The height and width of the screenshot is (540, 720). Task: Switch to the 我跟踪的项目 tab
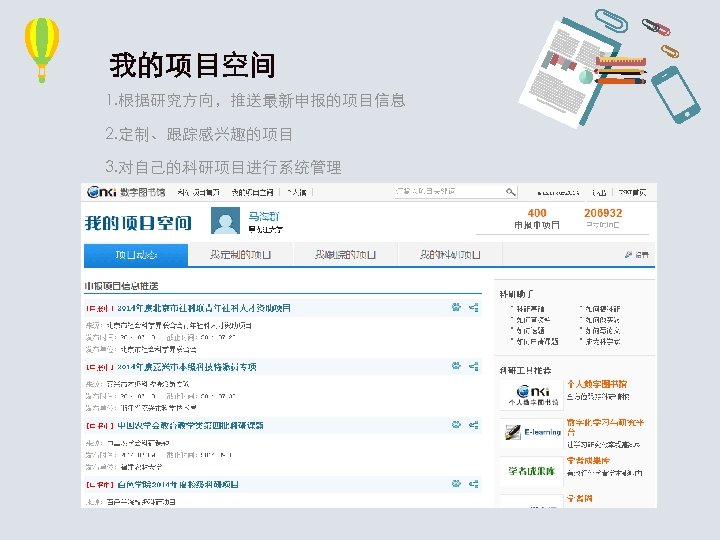(346, 255)
